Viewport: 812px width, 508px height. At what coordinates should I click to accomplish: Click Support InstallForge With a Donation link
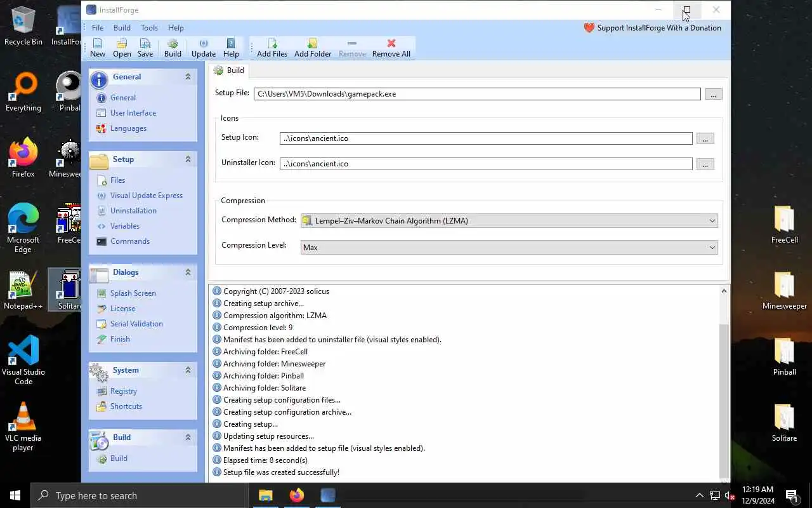653,28
